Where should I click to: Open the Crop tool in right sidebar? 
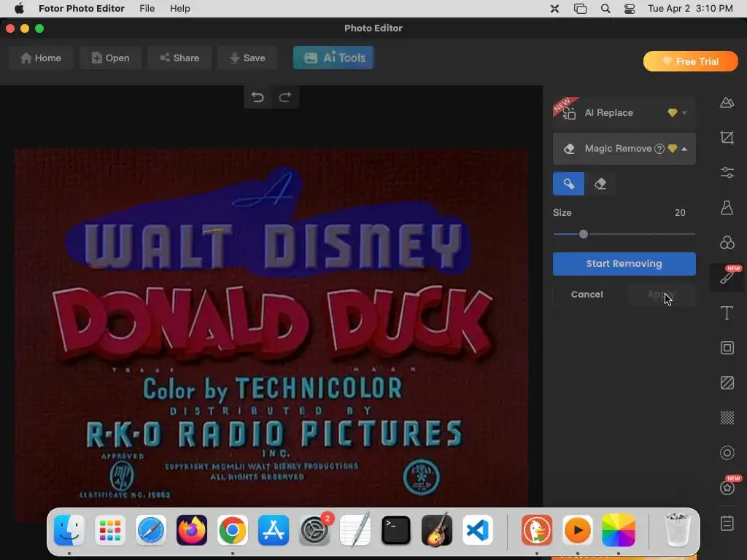point(727,138)
